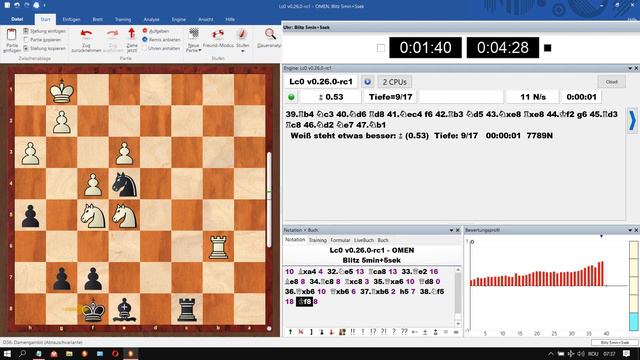Switch to the Einfügen ribbon tab
The width and height of the screenshot is (640, 360).
tap(71, 19)
